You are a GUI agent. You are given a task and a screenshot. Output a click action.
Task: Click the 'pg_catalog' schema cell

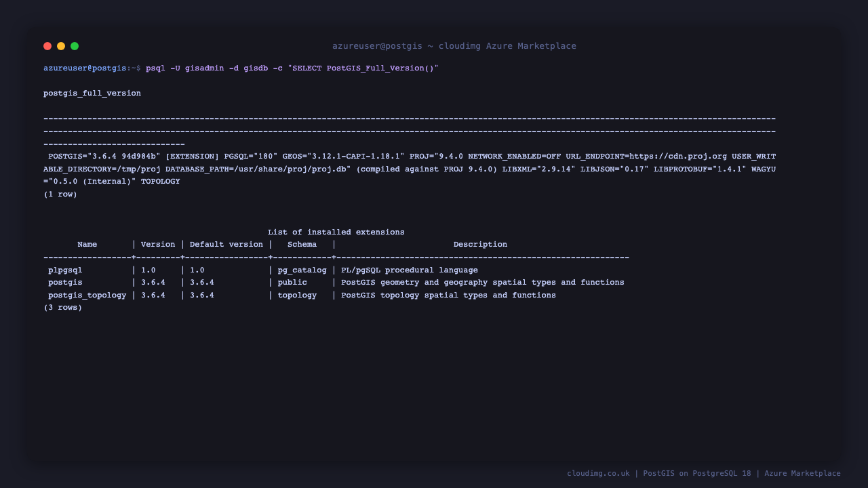click(302, 270)
